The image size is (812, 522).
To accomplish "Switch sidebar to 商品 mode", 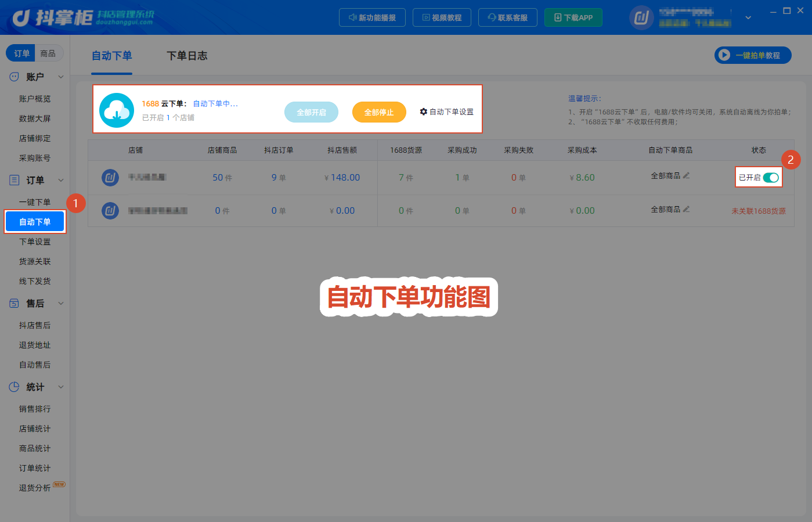I will (x=48, y=53).
